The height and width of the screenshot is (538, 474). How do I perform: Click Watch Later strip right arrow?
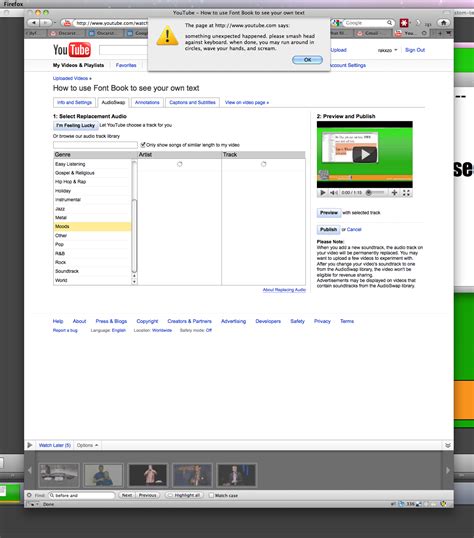click(448, 470)
